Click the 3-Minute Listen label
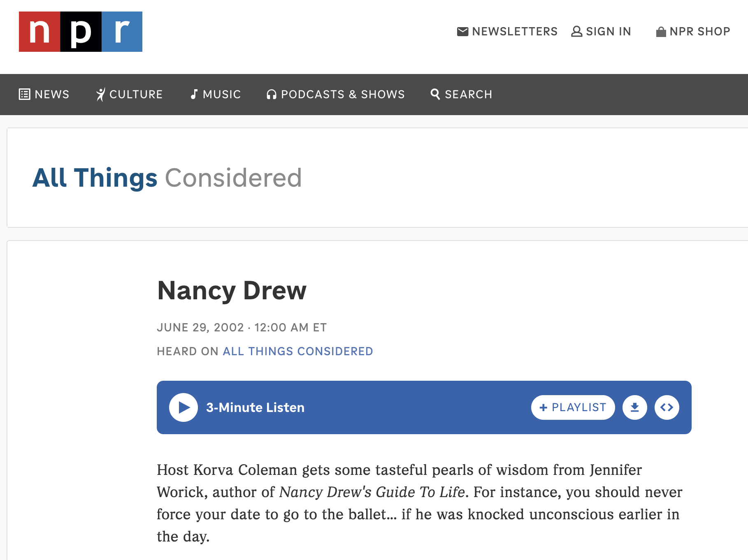Viewport: 748px width, 560px height. [x=255, y=407]
